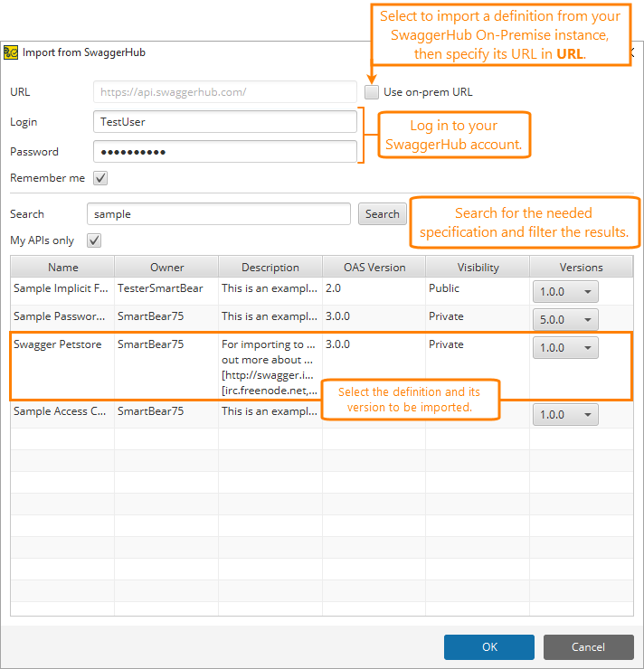Select the Sample Access C... row name
The height and width of the screenshot is (669, 644).
tap(60, 411)
